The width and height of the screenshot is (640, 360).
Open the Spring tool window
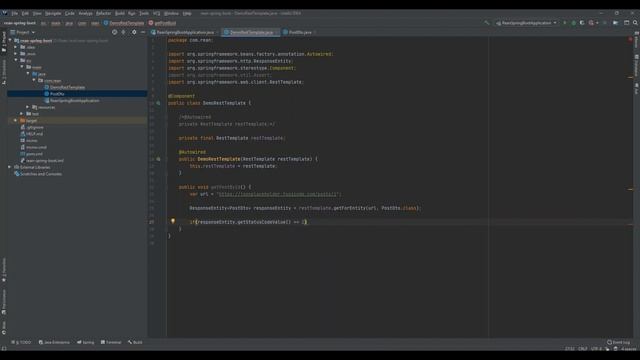coord(86,342)
